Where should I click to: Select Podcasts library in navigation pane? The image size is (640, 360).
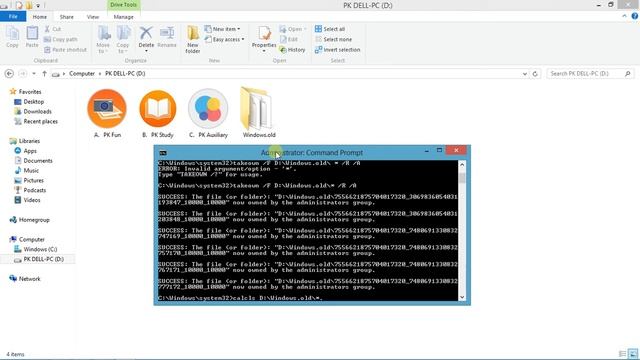pos(35,190)
